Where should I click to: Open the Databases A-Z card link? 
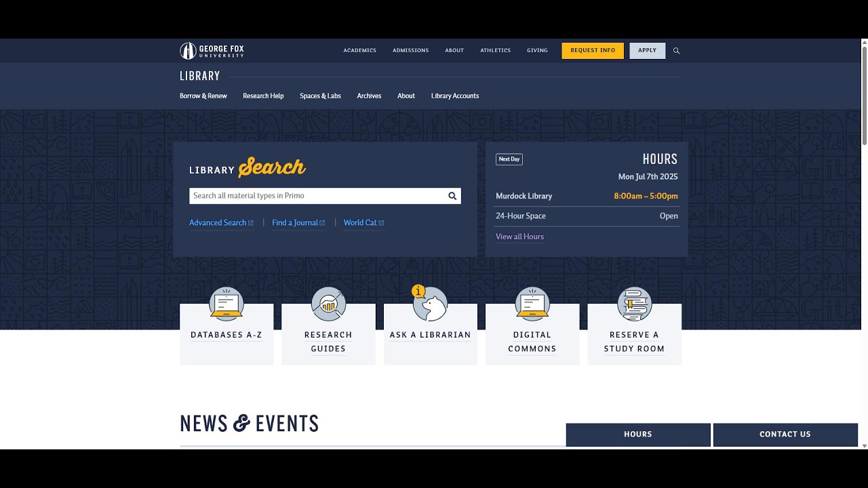(226, 335)
